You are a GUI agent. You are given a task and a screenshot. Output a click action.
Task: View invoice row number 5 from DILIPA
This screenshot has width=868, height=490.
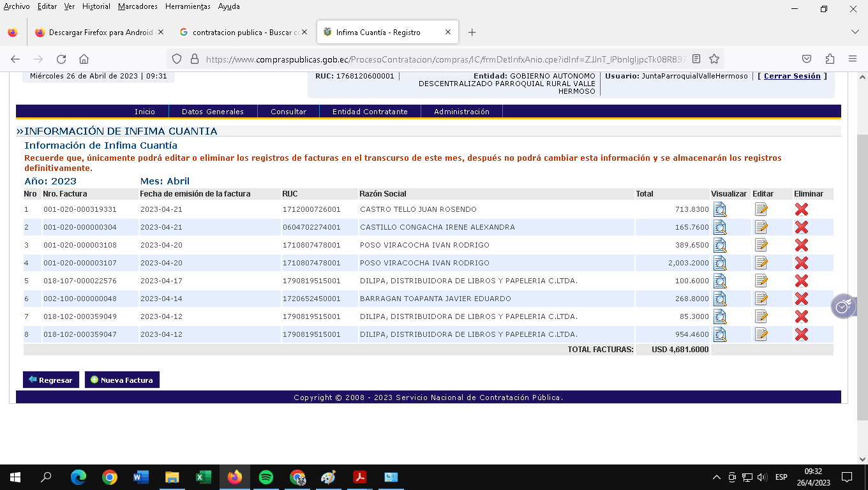tap(720, 281)
